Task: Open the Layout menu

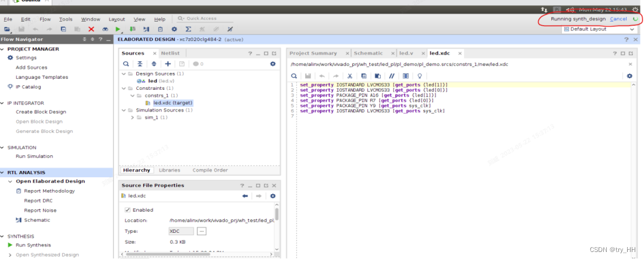Action: [x=116, y=19]
